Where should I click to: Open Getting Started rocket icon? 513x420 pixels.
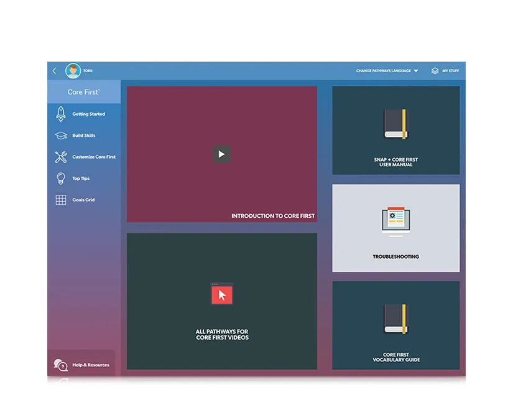61,114
